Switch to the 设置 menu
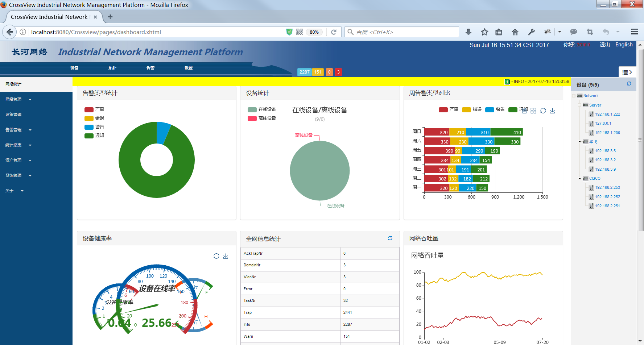Viewport: 644px width, 345px height. click(188, 68)
